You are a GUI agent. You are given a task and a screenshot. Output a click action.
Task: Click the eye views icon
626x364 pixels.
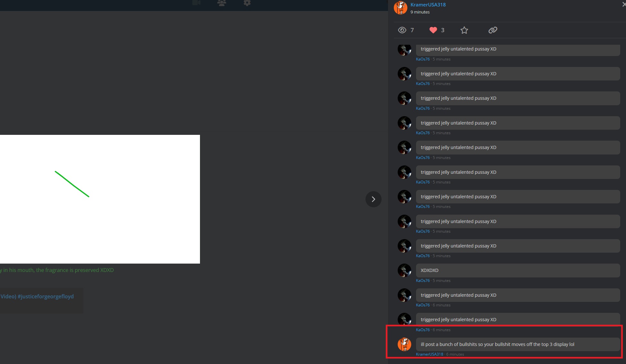402,30
